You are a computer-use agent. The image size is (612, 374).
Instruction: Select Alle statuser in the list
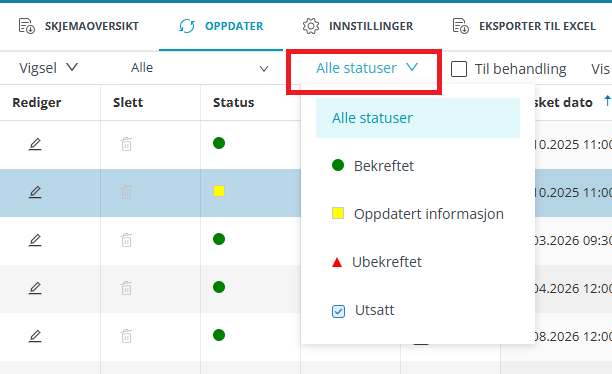coord(418,118)
